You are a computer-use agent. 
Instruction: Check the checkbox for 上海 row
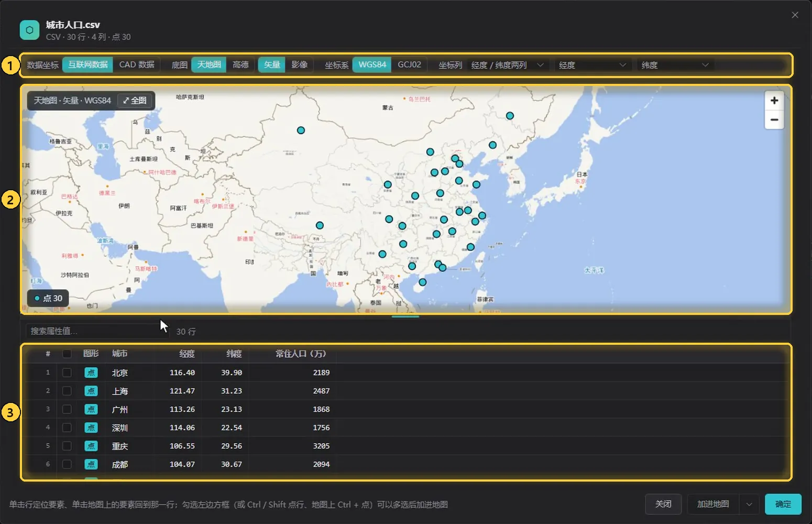pos(67,391)
